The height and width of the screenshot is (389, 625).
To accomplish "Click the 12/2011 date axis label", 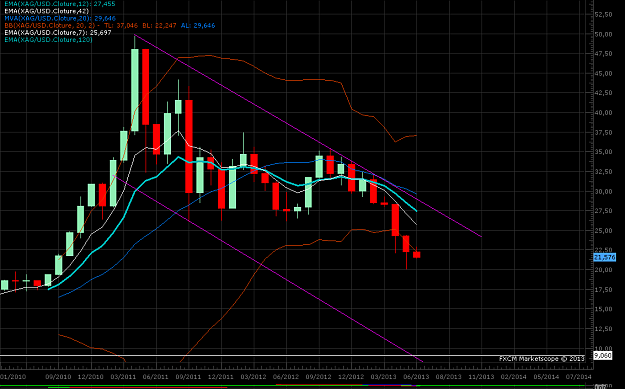I will coord(221,377).
